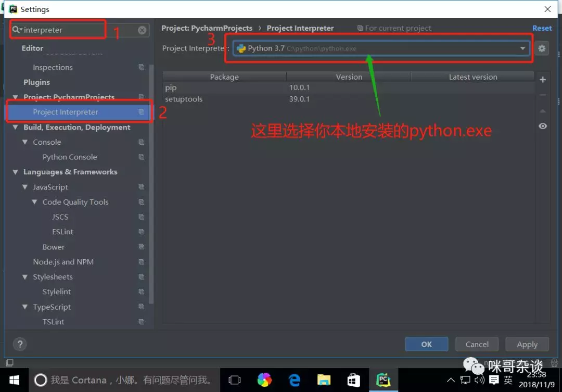The width and height of the screenshot is (562, 392).
Task: Click project-level icon next to Project Interpreter
Action: [x=141, y=112]
